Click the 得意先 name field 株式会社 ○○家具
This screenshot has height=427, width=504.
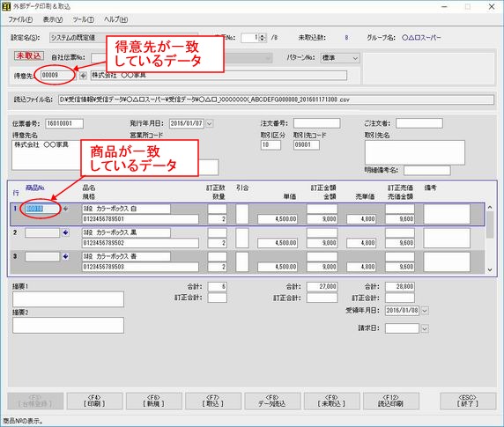[219, 76]
